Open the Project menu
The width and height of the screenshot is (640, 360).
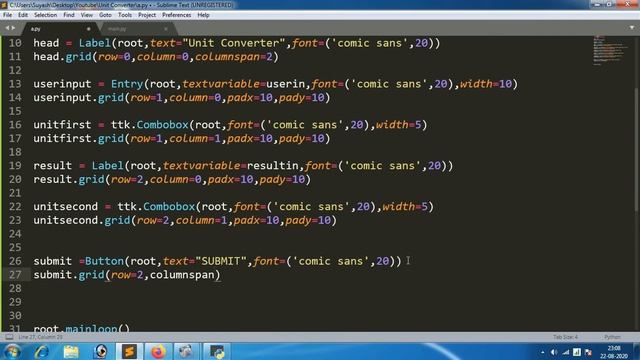point(147,15)
